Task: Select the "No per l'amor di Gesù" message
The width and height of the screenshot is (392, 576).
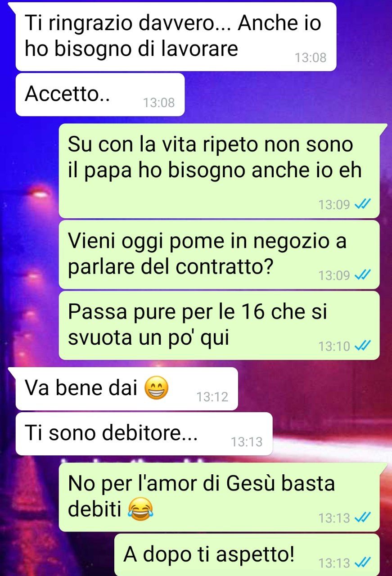Action: [x=219, y=497]
